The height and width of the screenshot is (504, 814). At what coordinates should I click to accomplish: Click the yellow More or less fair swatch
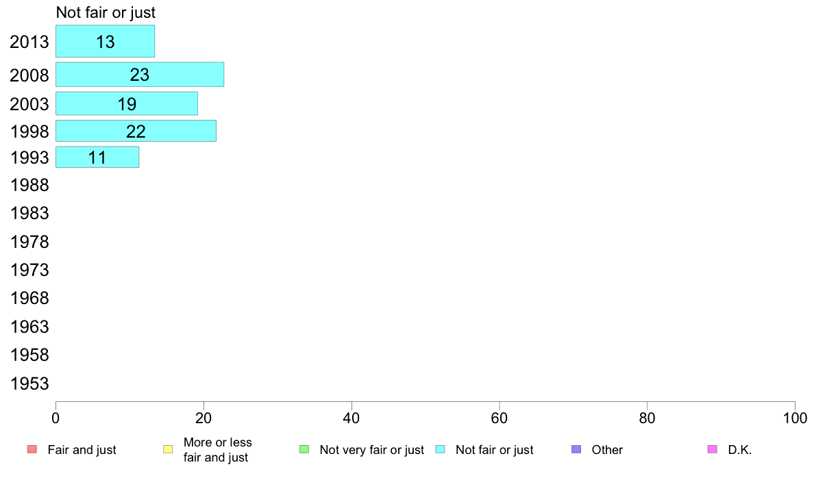pyautogui.click(x=168, y=449)
